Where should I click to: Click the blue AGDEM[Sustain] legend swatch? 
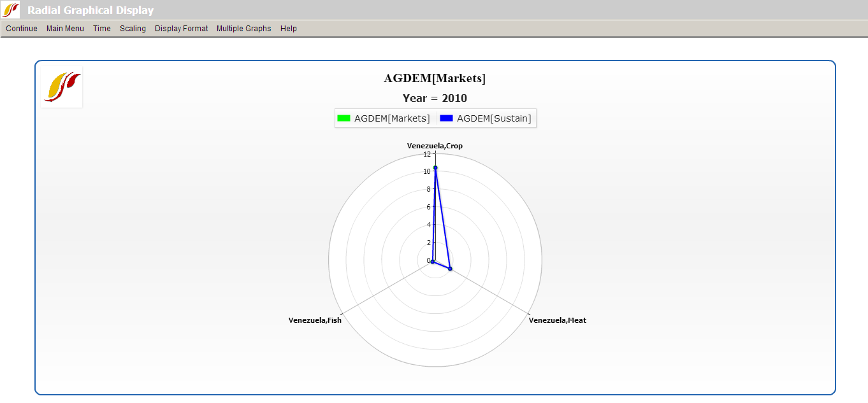(x=446, y=118)
